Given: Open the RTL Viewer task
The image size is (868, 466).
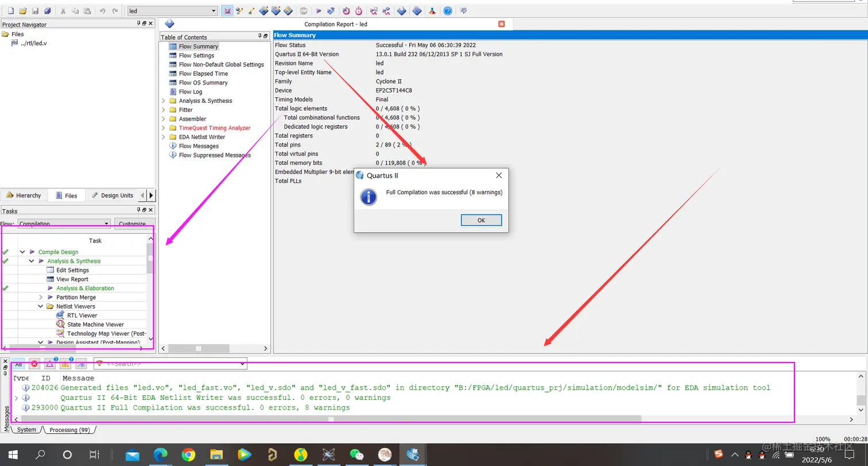Looking at the screenshot, I should click(82, 315).
